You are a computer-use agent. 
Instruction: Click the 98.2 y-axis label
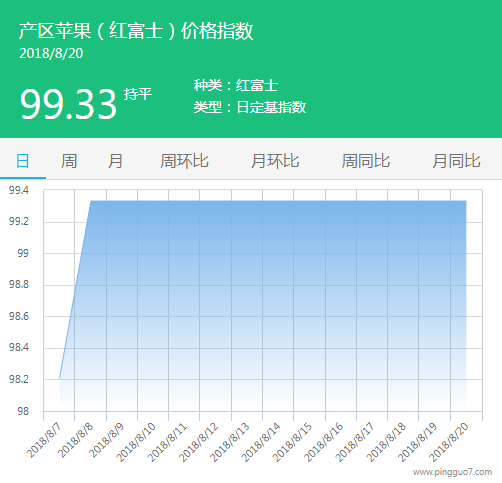point(19,379)
